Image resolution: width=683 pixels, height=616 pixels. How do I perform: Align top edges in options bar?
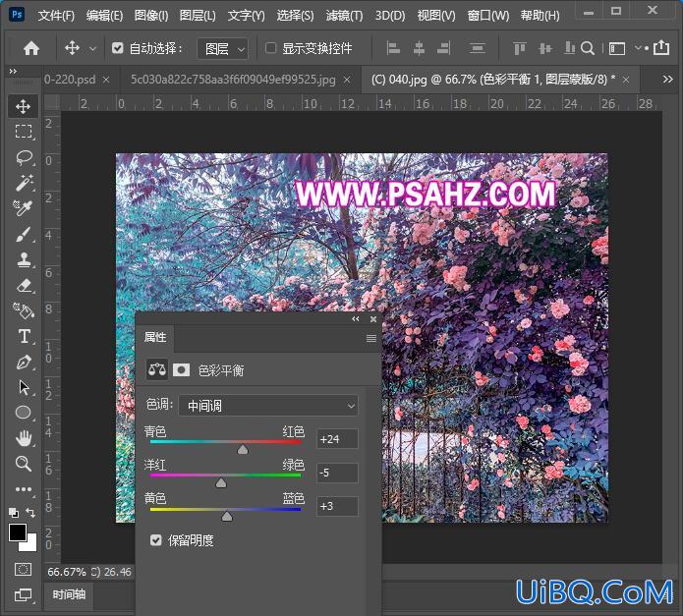click(x=519, y=48)
